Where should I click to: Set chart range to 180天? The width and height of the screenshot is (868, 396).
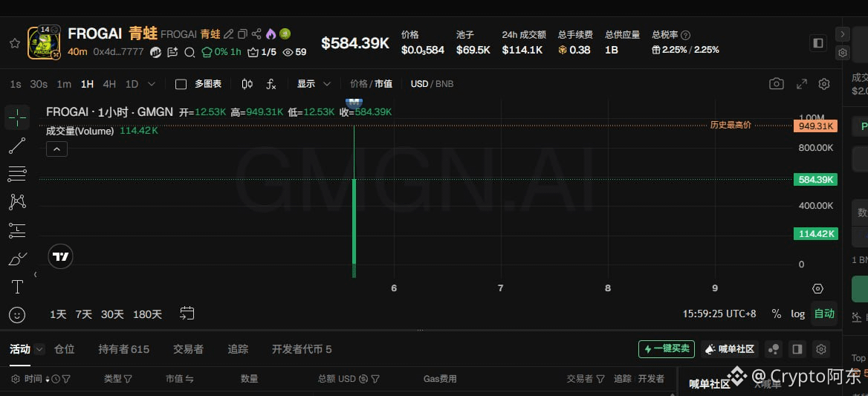pos(147,314)
